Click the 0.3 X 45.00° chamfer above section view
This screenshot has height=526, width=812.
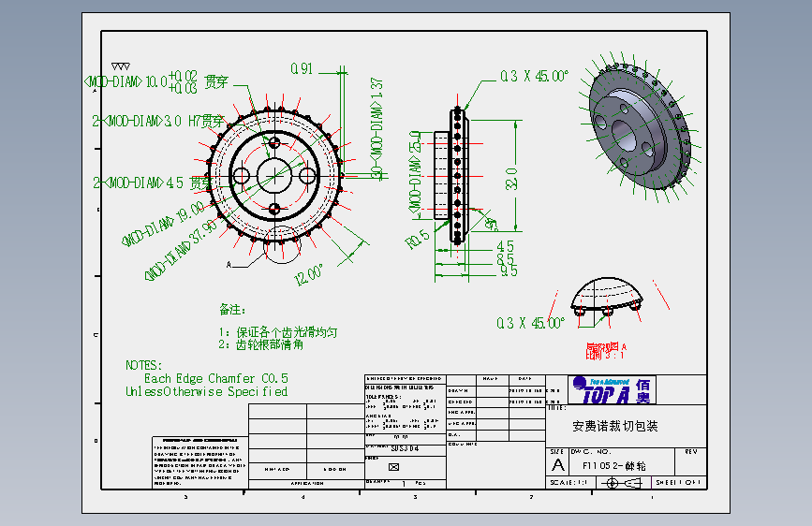coord(534,76)
